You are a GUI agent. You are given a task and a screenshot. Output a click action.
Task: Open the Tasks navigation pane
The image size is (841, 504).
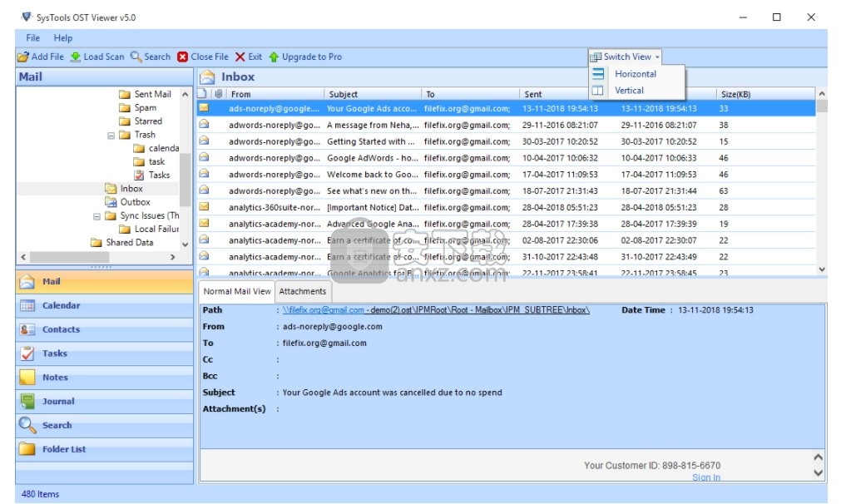105,353
